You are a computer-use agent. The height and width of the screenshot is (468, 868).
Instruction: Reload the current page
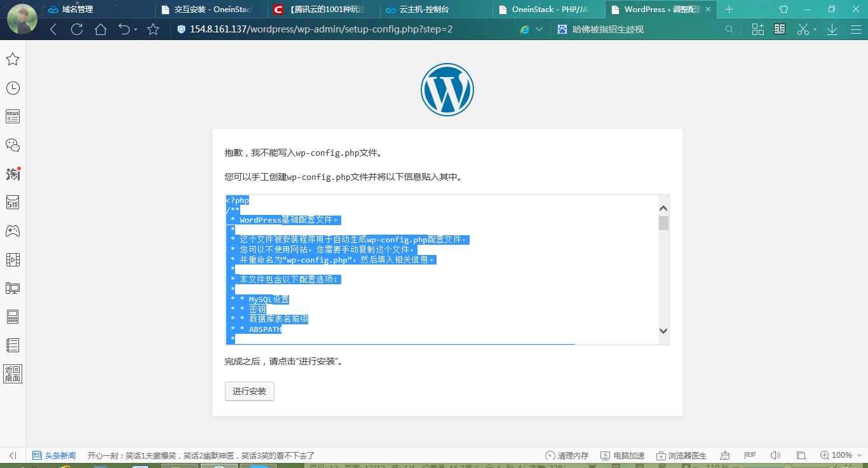tap(77, 29)
